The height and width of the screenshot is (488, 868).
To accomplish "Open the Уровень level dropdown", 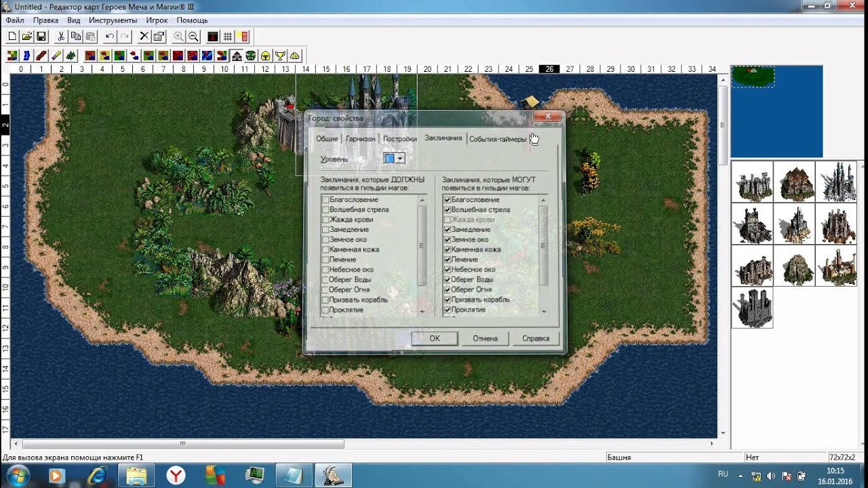I will pyautogui.click(x=400, y=159).
